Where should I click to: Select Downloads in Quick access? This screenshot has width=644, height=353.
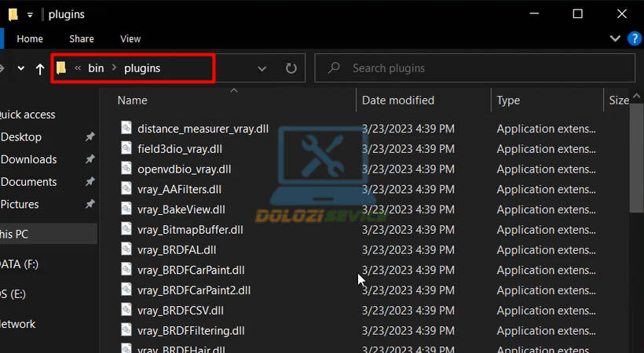tap(29, 159)
